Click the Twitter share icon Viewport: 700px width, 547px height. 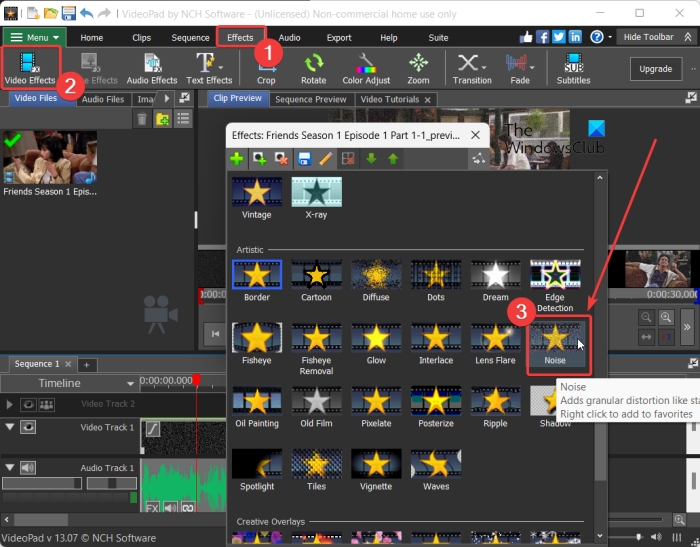558,37
